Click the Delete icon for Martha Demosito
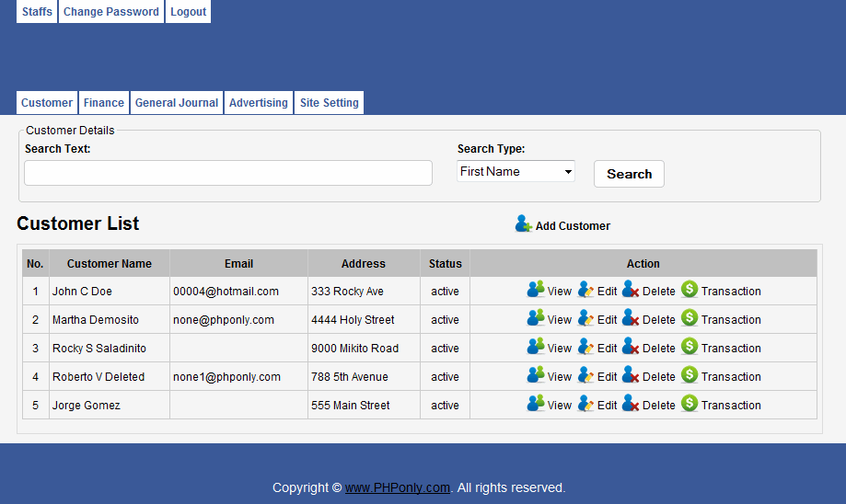This screenshot has width=846, height=504. coord(631,318)
